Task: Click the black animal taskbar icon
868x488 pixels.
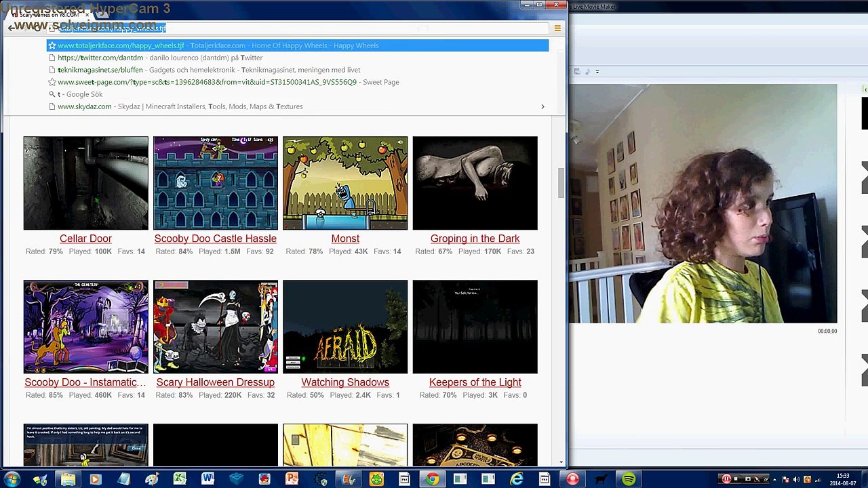Action: (x=600, y=480)
